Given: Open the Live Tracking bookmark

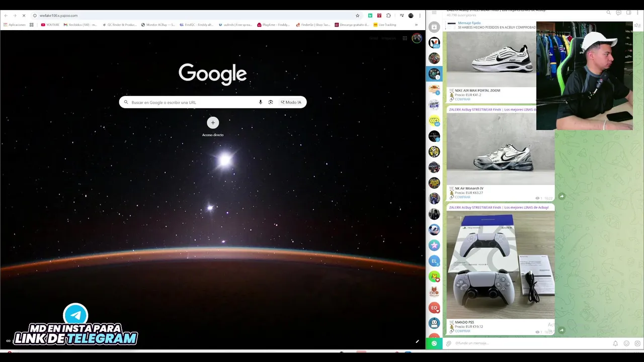Looking at the screenshot, I should click(x=385, y=25).
